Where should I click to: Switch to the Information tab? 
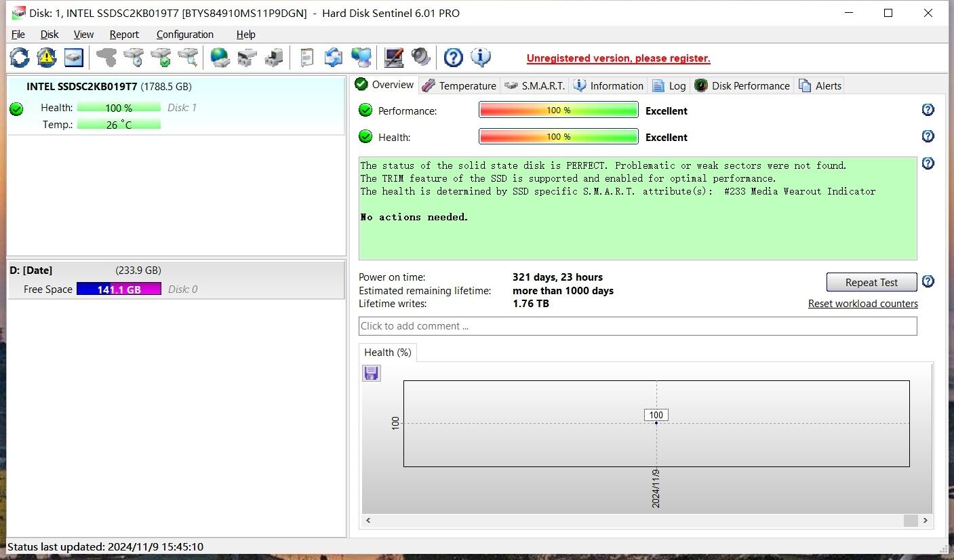pos(608,85)
